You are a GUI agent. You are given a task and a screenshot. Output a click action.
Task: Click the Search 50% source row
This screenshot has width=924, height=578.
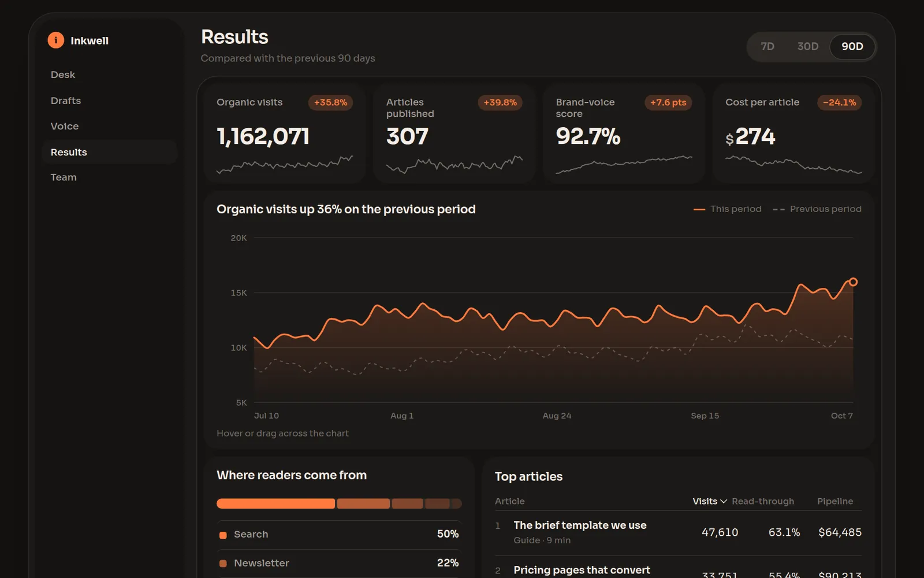(339, 535)
